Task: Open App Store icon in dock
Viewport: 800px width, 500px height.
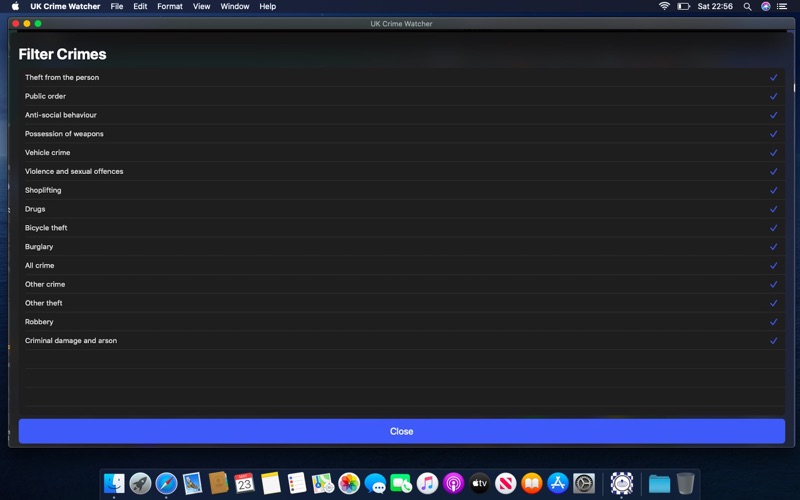Action: (x=558, y=483)
